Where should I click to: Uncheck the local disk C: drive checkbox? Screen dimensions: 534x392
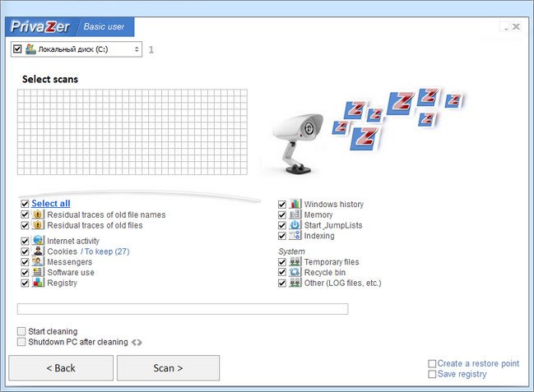(x=17, y=49)
